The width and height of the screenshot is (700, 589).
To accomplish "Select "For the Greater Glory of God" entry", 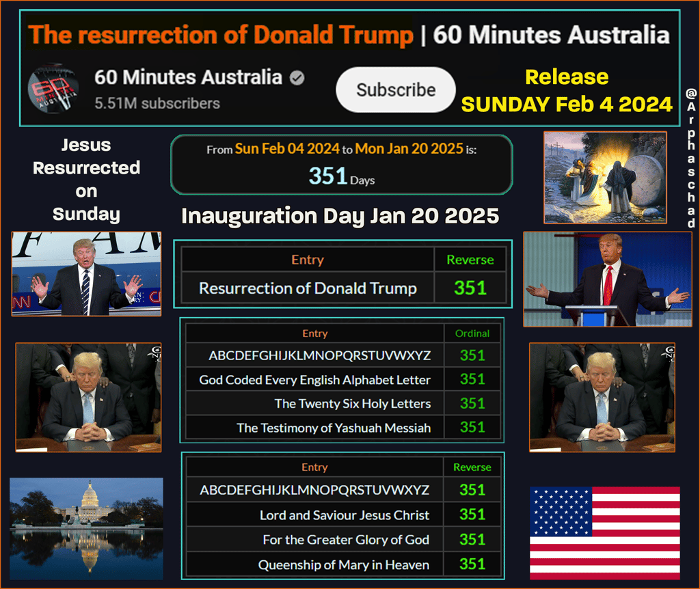I will [x=314, y=540].
